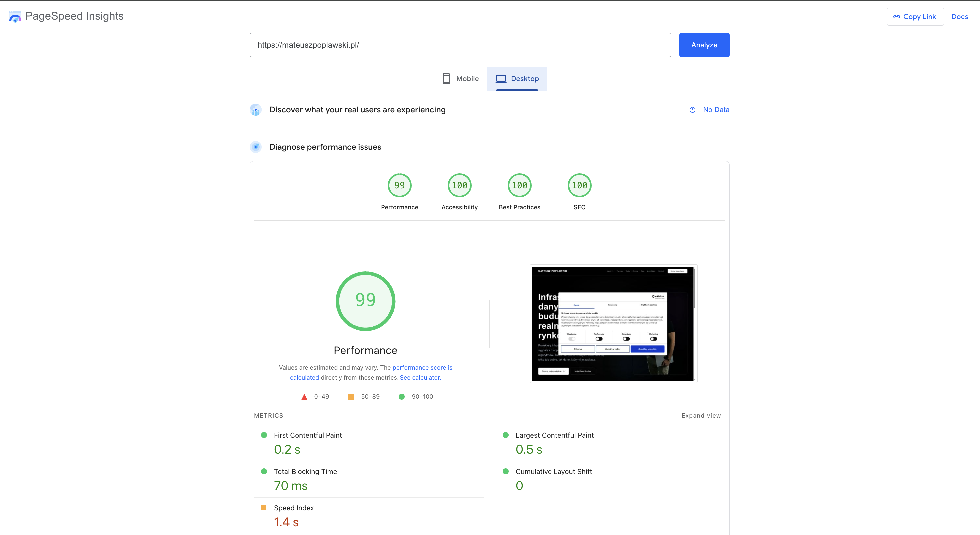Click the Cumulative Layout Shift metric label
This screenshot has width=980, height=535.
[x=553, y=471]
